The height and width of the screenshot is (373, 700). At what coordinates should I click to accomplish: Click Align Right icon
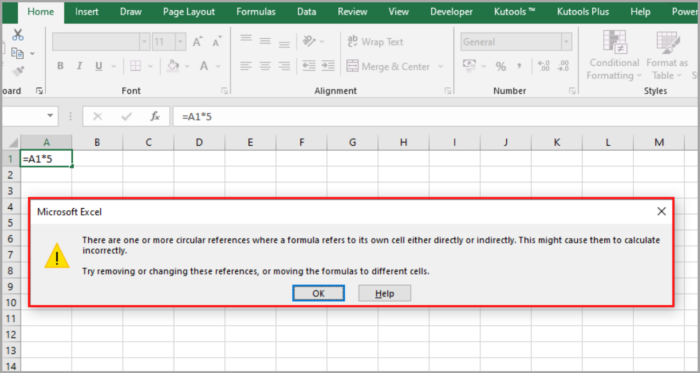tap(284, 66)
